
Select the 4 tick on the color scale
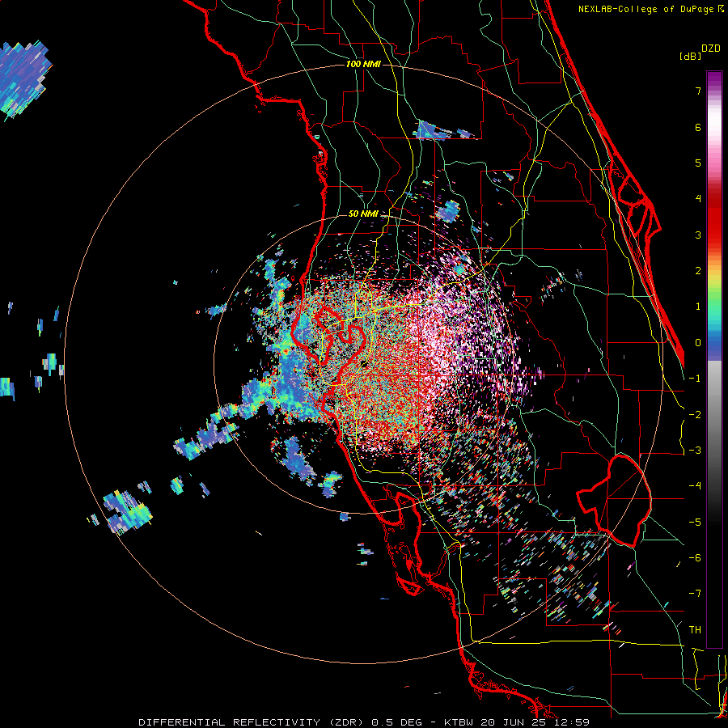coord(698,199)
